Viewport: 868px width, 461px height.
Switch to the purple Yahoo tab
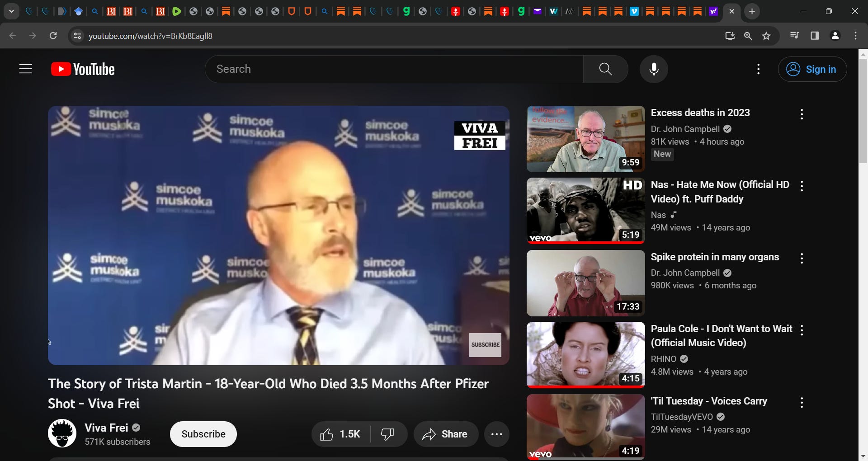(713, 11)
